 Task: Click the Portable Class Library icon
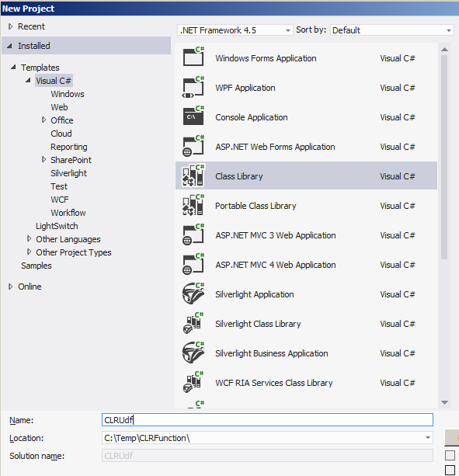[x=193, y=205]
